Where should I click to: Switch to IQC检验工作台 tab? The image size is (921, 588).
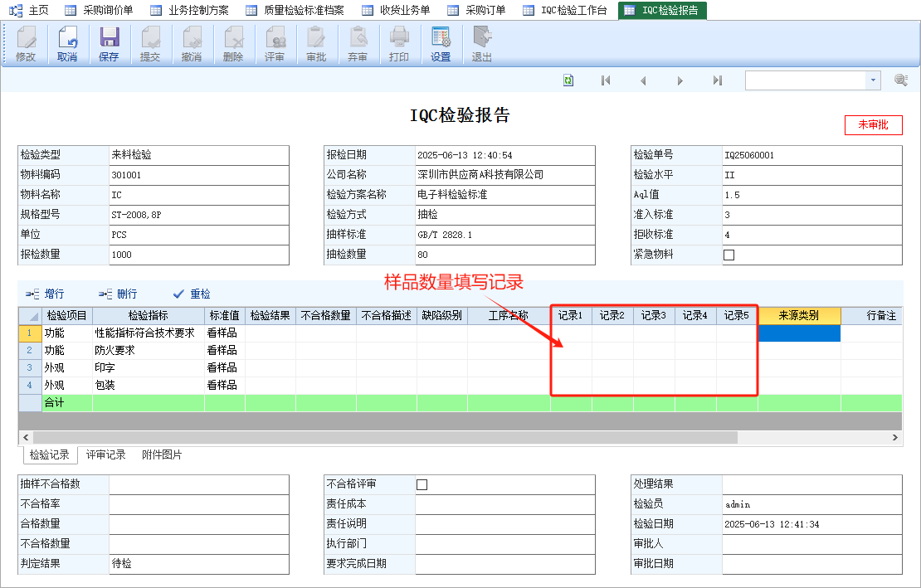coord(565,10)
